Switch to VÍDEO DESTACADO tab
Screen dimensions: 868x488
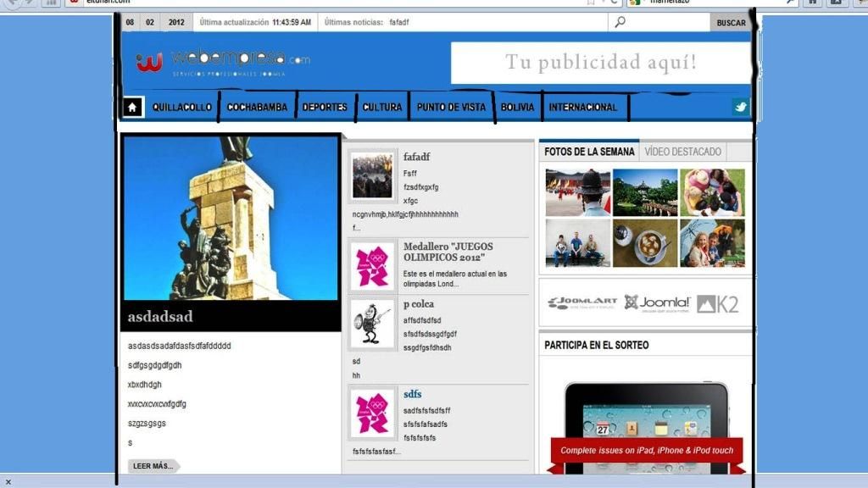click(682, 152)
